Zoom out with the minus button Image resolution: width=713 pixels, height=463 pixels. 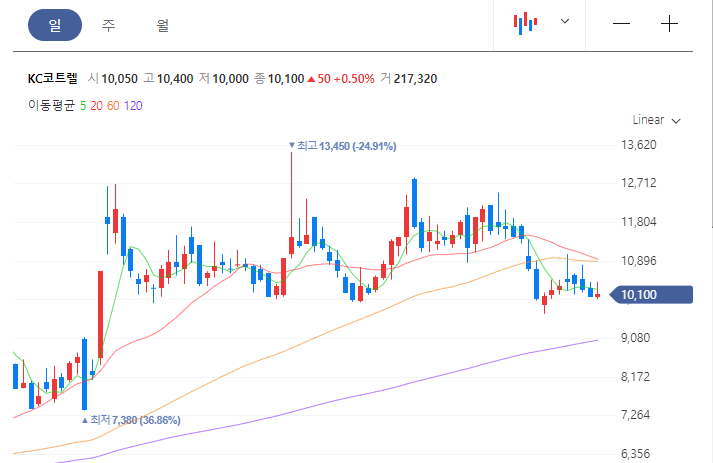621,24
